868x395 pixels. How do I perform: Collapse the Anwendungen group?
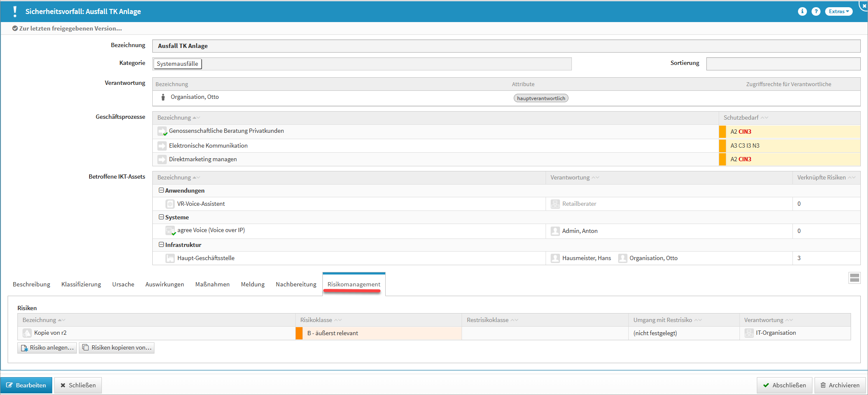(161, 190)
